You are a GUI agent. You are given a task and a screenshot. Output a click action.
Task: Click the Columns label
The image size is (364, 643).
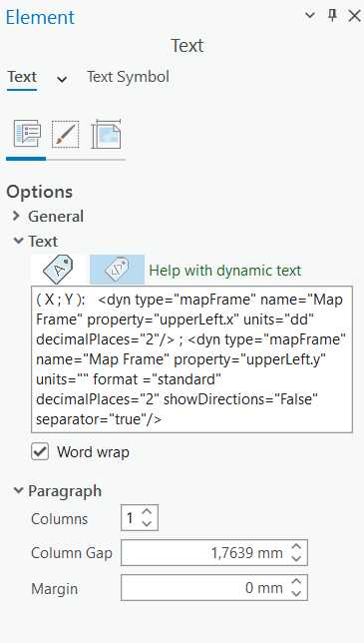pos(60,519)
